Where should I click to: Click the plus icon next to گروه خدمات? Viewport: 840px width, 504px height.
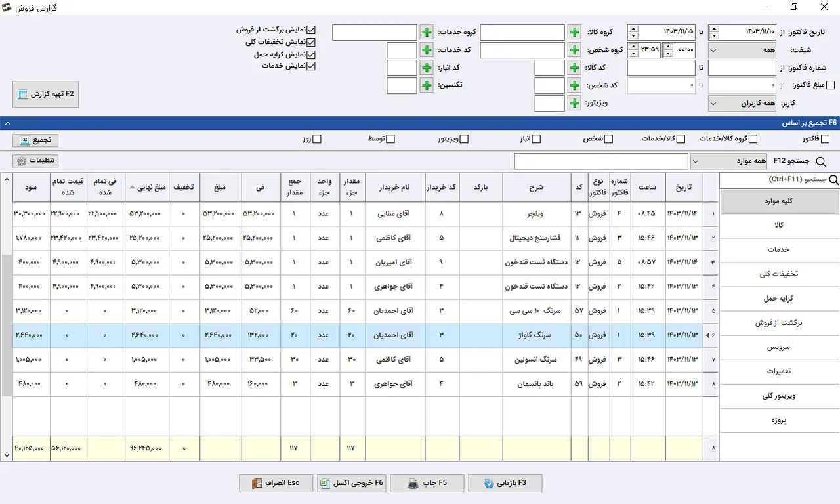[x=427, y=32]
